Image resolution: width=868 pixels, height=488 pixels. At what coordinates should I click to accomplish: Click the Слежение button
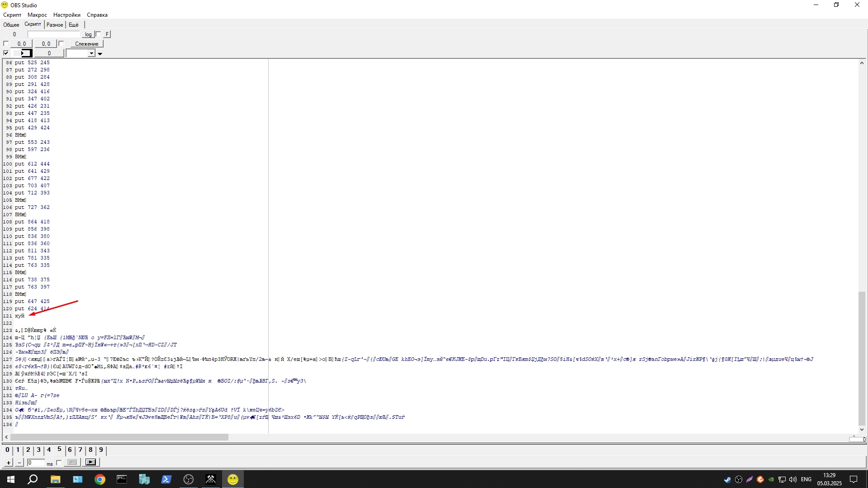tap(86, 44)
